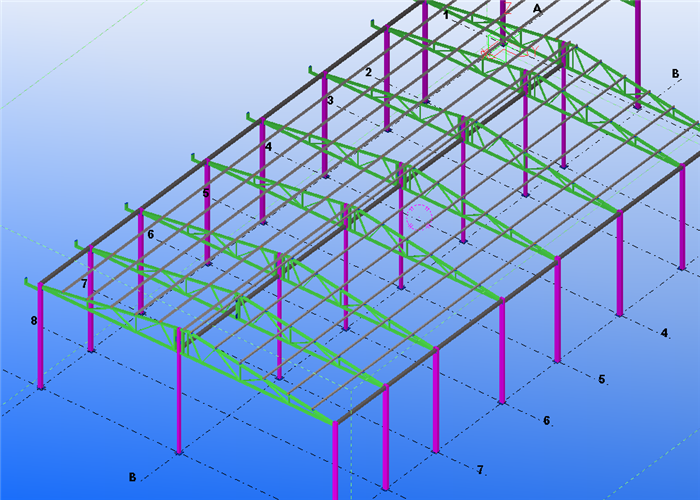Select the upper-right grid label B
Screen dimensions: 700x500
pos(675,74)
